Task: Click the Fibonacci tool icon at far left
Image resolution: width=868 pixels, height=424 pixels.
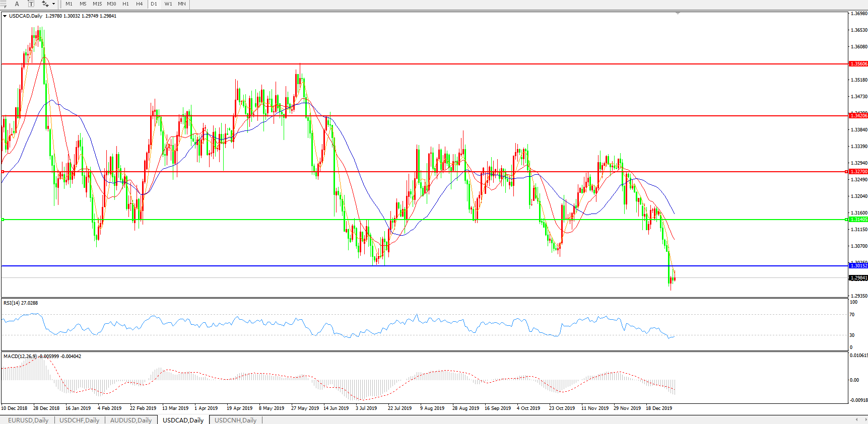Action: (3, 4)
